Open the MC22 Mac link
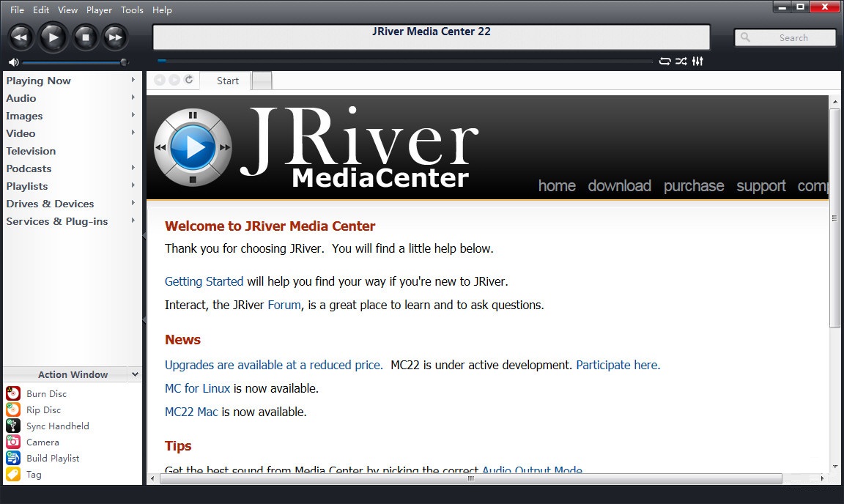The width and height of the screenshot is (844, 504). [191, 412]
